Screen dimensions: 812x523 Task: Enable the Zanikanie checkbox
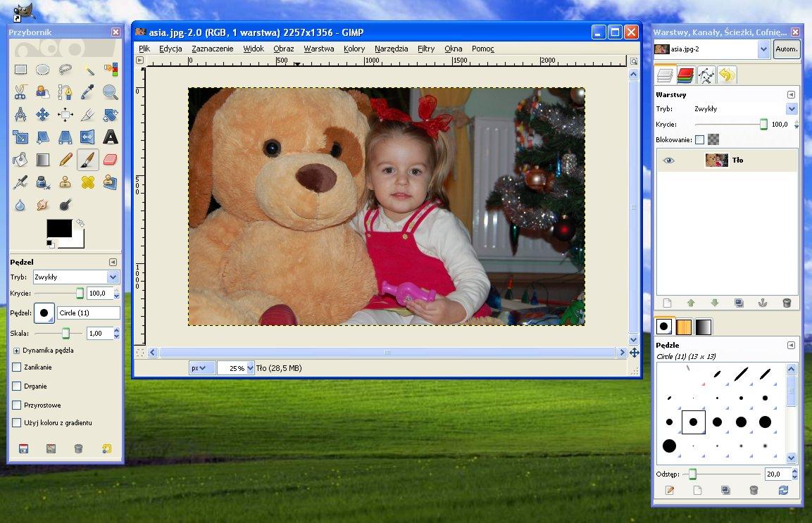click(17, 367)
